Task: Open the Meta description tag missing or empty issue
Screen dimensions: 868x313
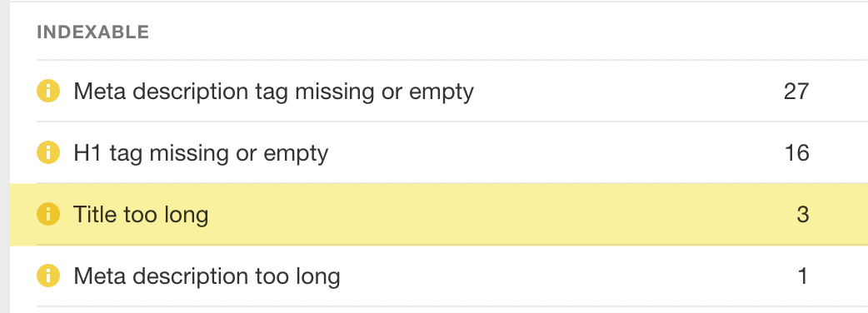Action: (x=273, y=92)
